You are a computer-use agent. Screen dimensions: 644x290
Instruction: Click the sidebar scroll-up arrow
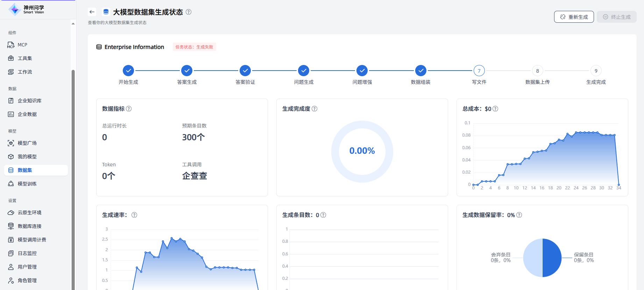pyautogui.click(x=73, y=24)
